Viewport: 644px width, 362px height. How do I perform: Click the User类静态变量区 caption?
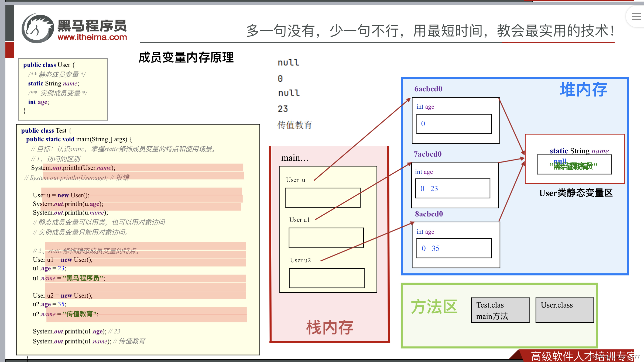pyautogui.click(x=576, y=193)
